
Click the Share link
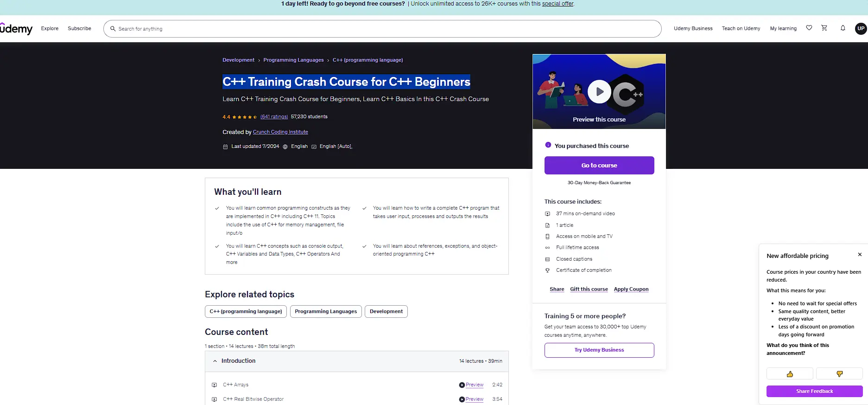coord(557,289)
